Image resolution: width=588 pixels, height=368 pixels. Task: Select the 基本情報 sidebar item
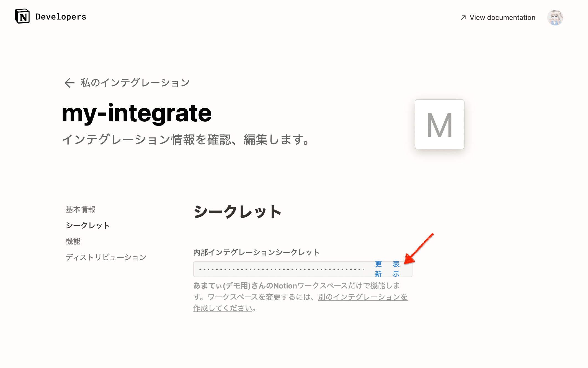tap(81, 209)
